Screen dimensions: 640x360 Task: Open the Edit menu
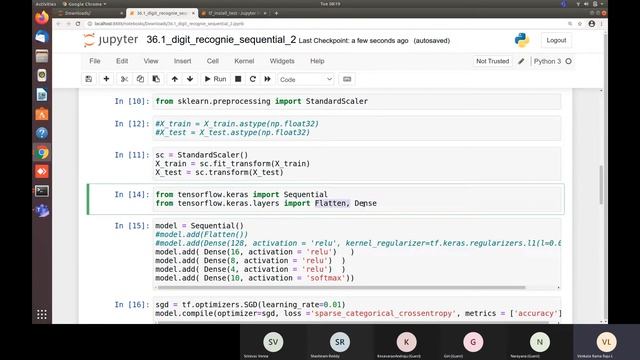tap(122, 61)
